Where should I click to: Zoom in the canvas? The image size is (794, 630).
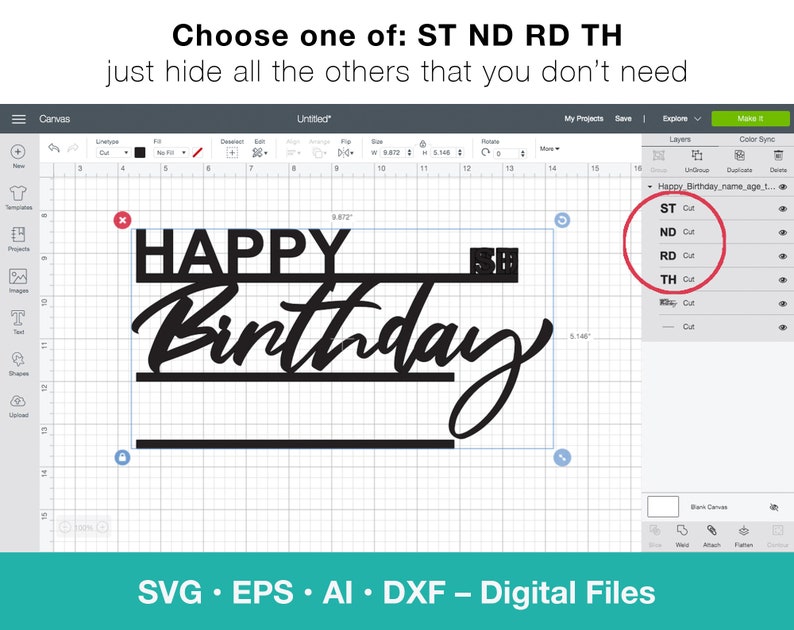coord(102,527)
